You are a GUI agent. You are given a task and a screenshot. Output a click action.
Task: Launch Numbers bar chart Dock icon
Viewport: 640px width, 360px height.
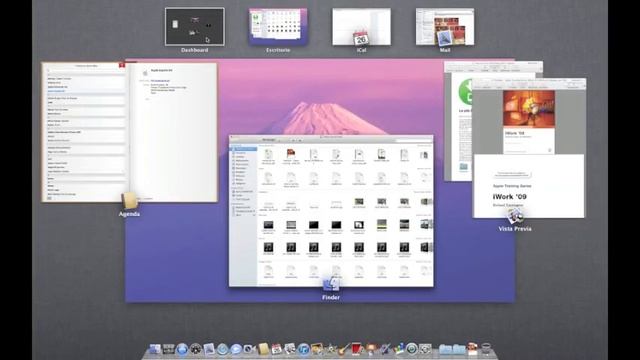tap(399, 349)
